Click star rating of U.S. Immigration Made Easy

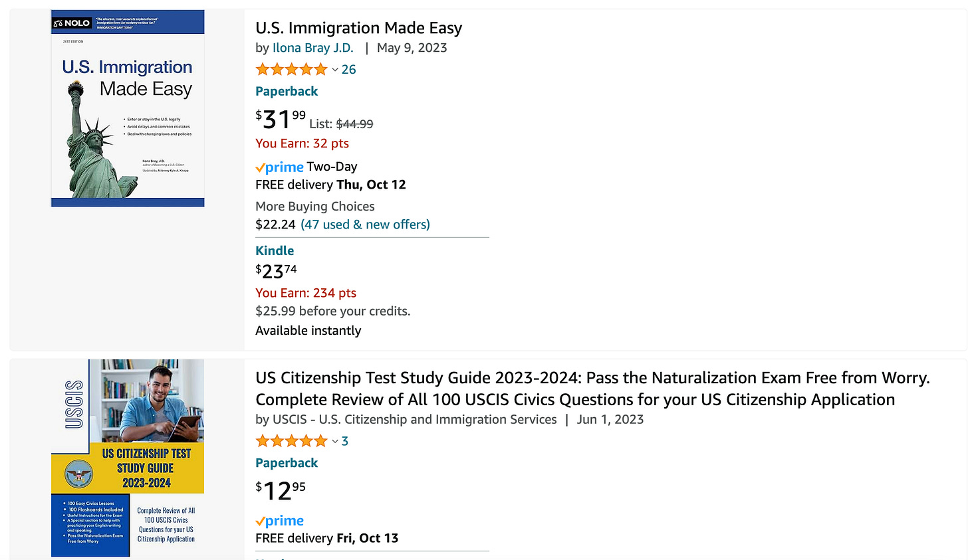pyautogui.click(x=291, y=69)
